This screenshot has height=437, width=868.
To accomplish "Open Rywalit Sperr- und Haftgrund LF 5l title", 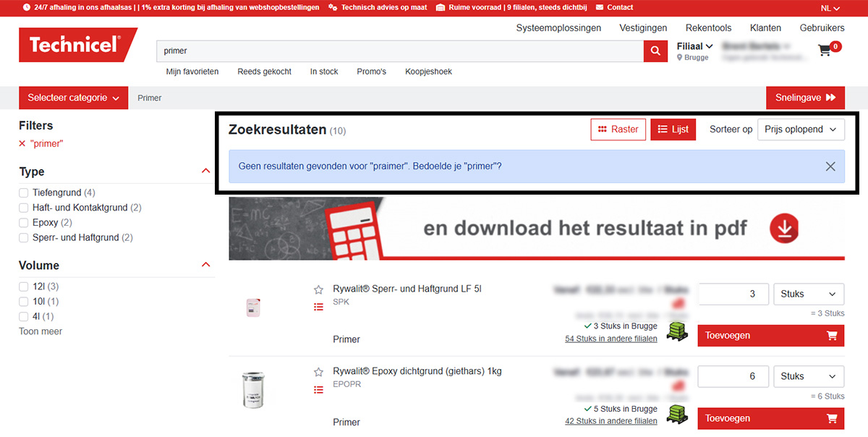I will pyautogui.click(x=407, y=289).
